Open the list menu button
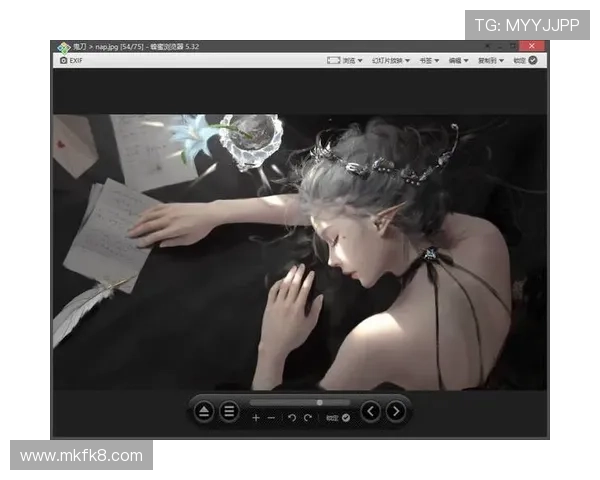 [x=229, y=411]
